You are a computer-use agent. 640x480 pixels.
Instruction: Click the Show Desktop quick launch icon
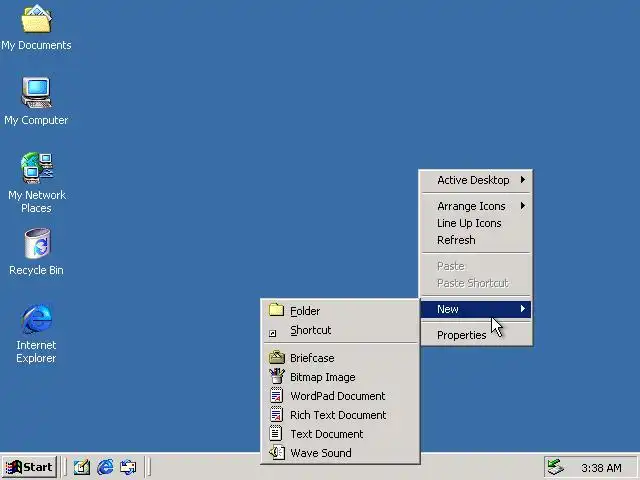(x=81, y=467)
